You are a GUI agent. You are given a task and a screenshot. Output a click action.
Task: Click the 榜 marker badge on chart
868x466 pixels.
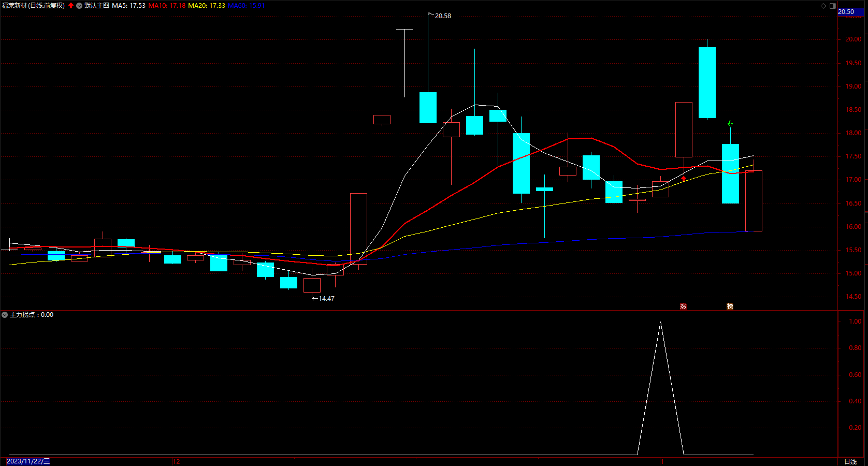(x=730, y=307)
